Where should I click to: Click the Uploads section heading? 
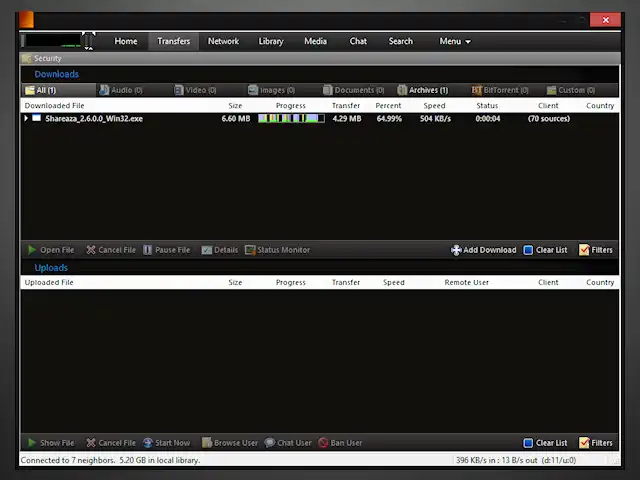click(x=51, y=268)
